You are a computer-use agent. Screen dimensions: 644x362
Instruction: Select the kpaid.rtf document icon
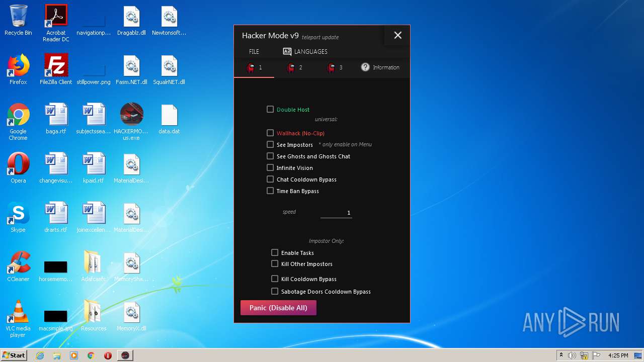point(94,168)
